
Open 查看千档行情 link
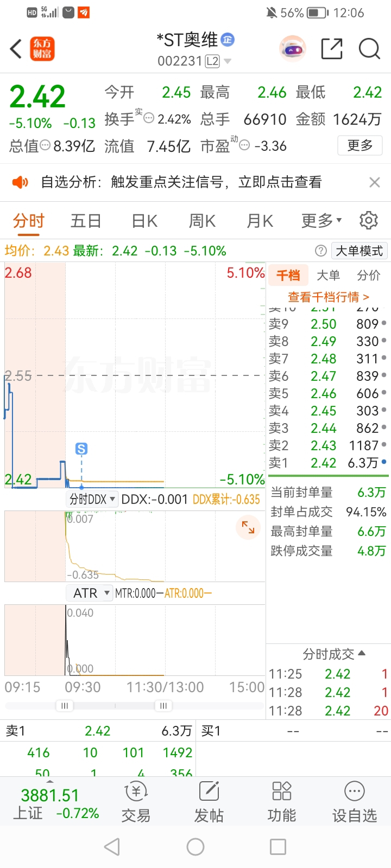(328, 297)
